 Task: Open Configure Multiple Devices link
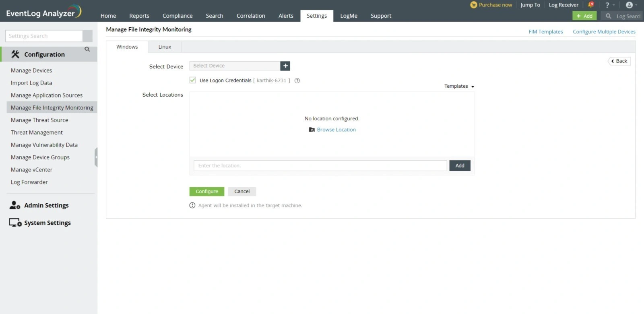(604, 32)
